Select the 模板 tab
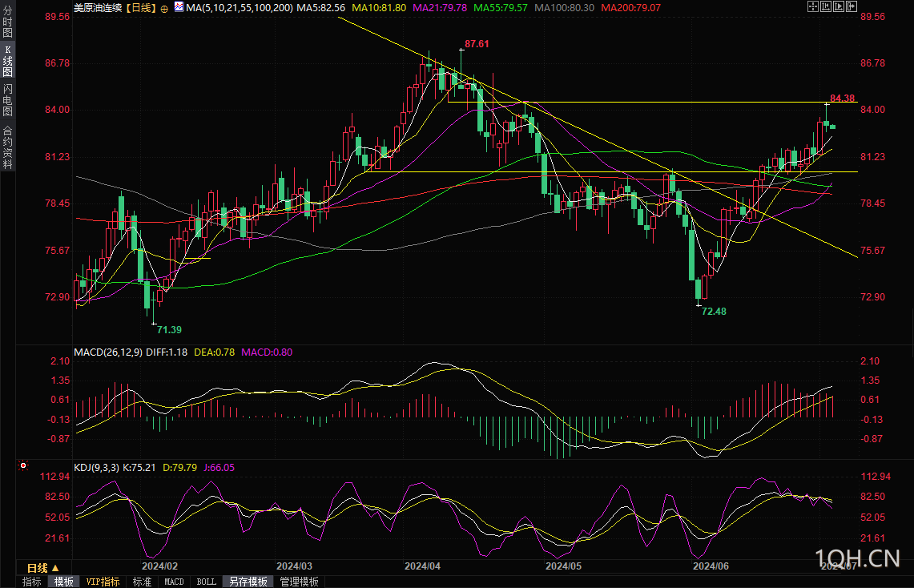914x588 pixels. 63,582
